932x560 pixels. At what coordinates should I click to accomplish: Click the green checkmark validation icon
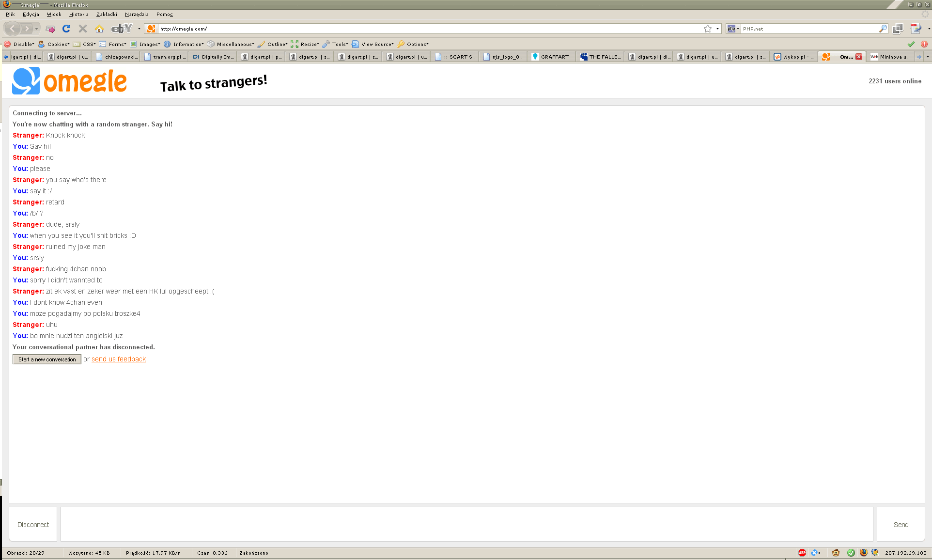911,44
